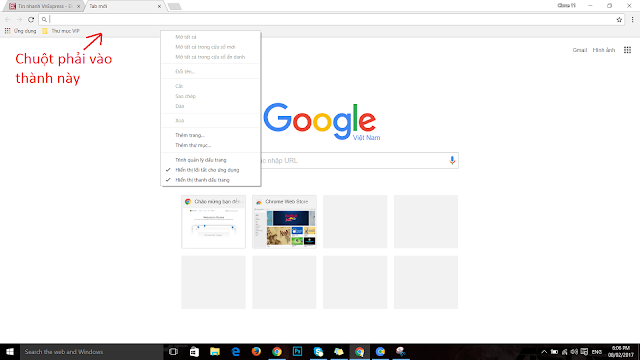Reload the page with the refresh icon
Viewport: 640px width, 360px height.
tap(31, 19)
